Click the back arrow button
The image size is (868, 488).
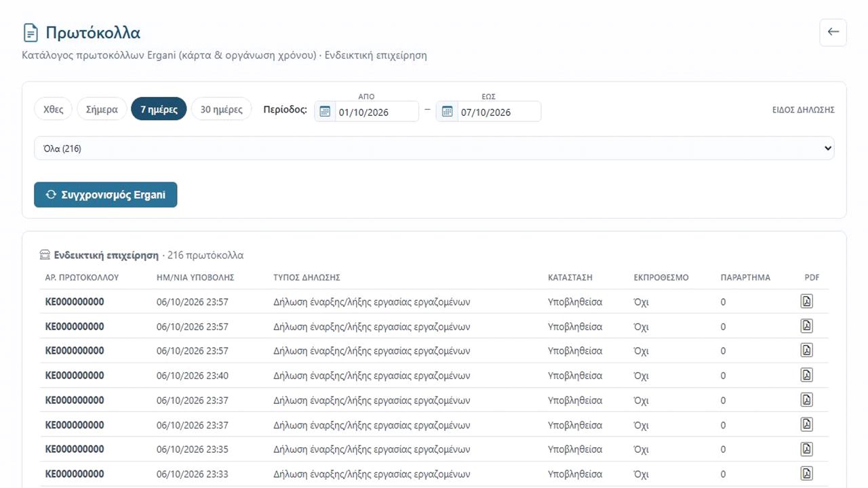pos(833,32)
